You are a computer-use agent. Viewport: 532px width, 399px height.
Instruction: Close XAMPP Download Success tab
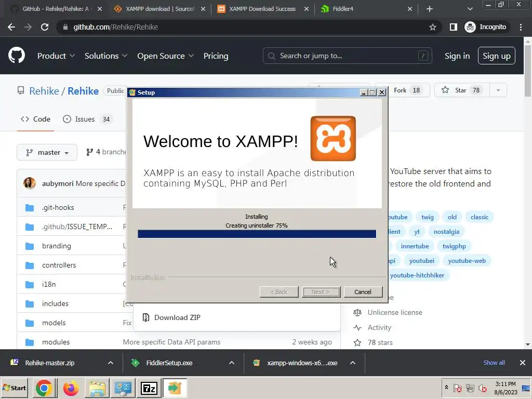pyautogui.click(x=307, y=9)
